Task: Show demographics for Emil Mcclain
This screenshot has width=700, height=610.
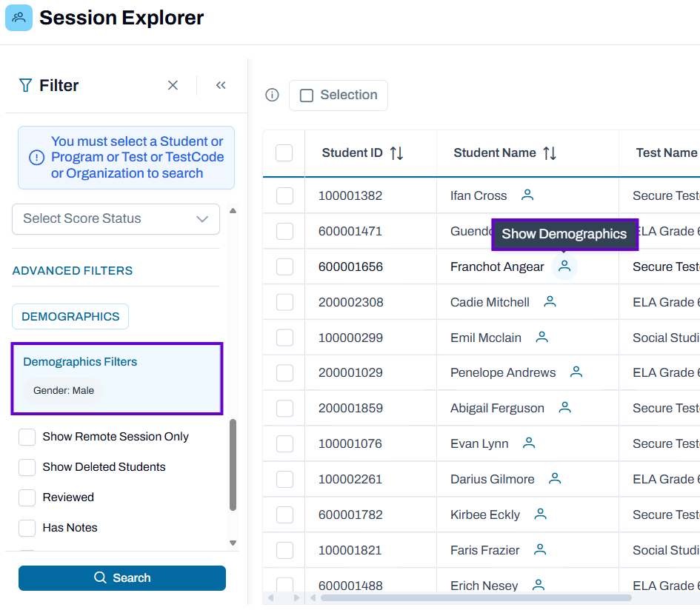Action: point(541,337)
